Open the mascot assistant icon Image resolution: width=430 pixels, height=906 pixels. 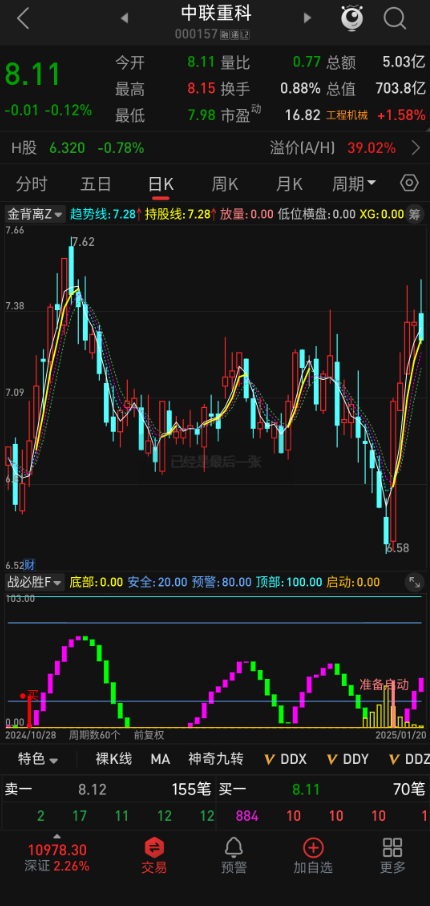pyautogui.click(x=352, y=18)
